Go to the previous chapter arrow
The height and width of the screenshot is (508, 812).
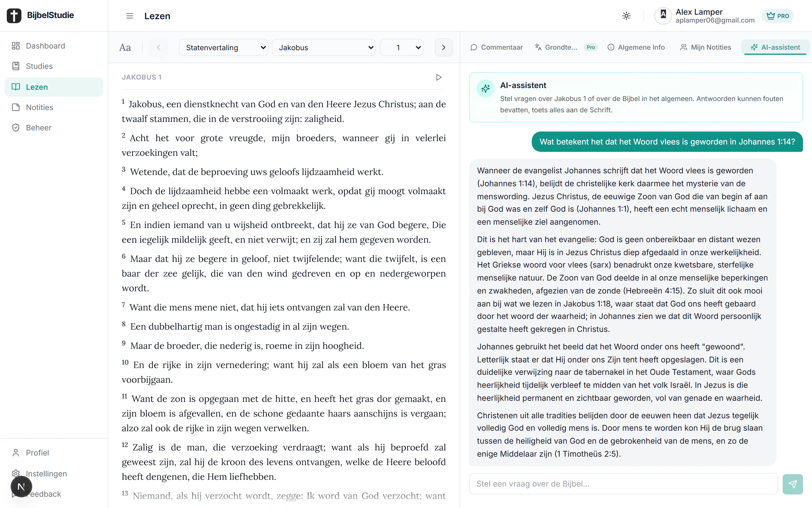(x=158, y=47)
